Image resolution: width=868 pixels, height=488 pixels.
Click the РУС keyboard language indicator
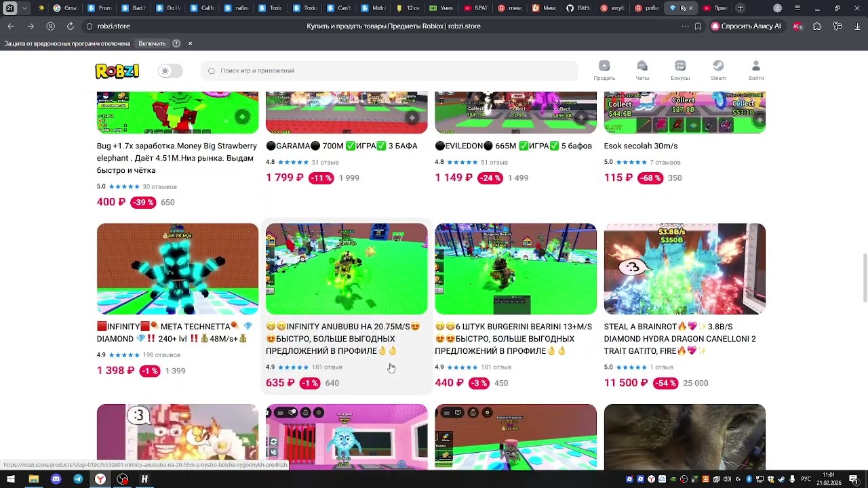point(806,479)
